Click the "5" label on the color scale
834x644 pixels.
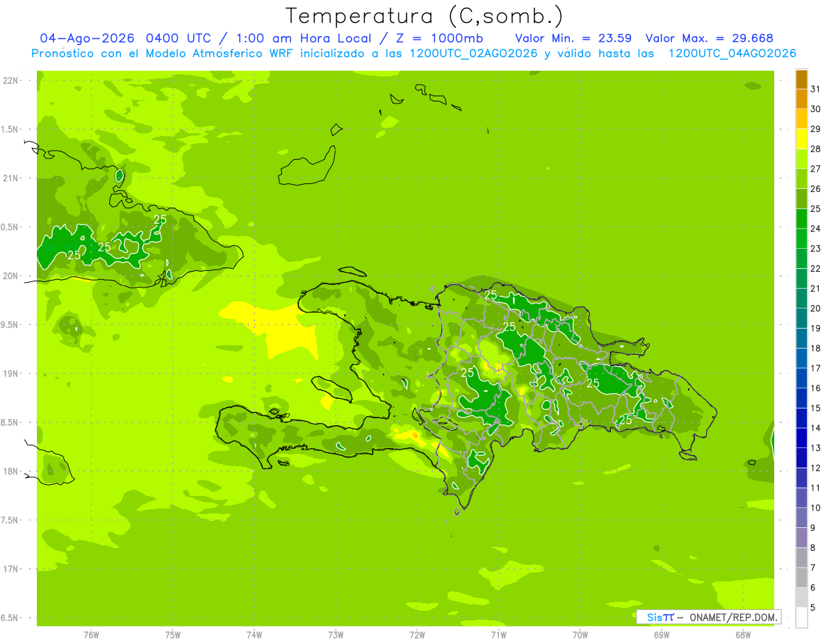point(813,608)
